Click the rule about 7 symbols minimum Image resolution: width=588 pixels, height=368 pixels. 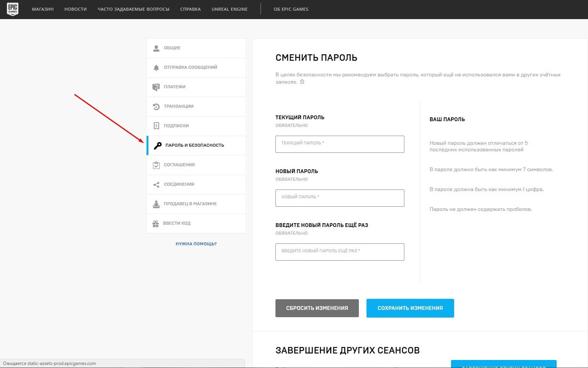pos(491,170)
